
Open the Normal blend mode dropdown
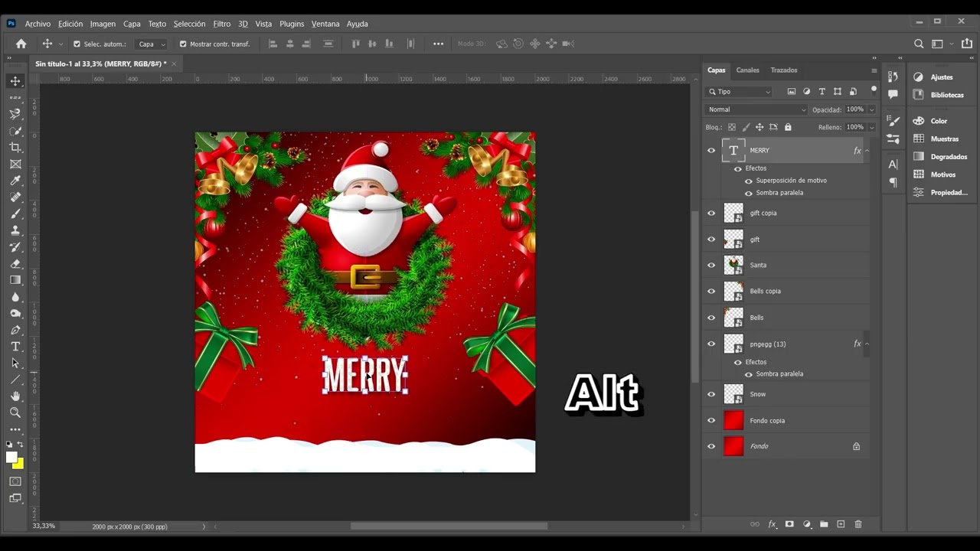point(755,109)
